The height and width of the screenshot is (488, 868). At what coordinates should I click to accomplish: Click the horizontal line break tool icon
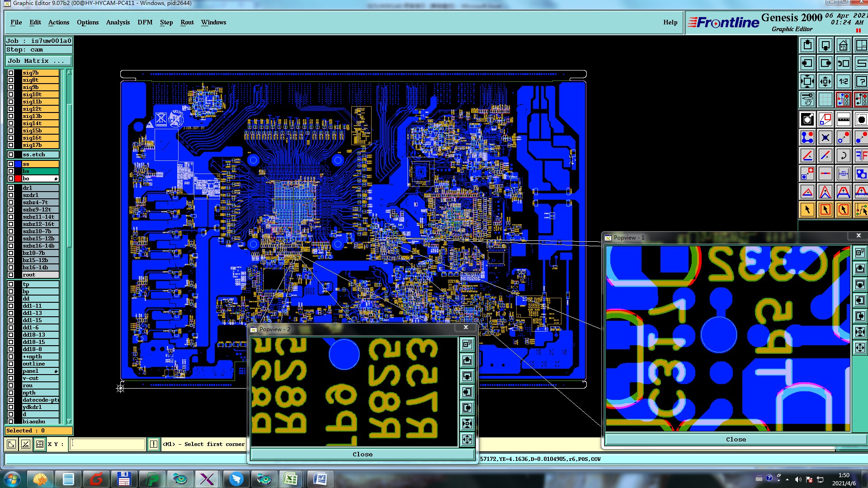pos(826,174)
